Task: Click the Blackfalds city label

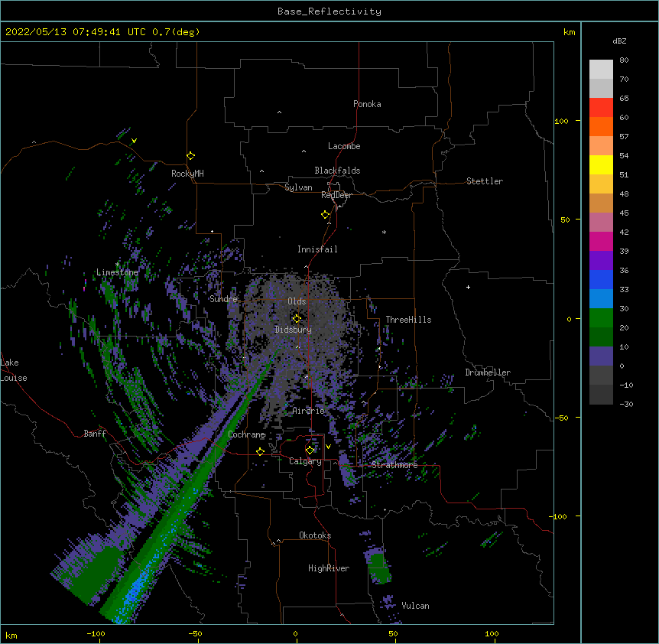Action: (x=337, y=171)
